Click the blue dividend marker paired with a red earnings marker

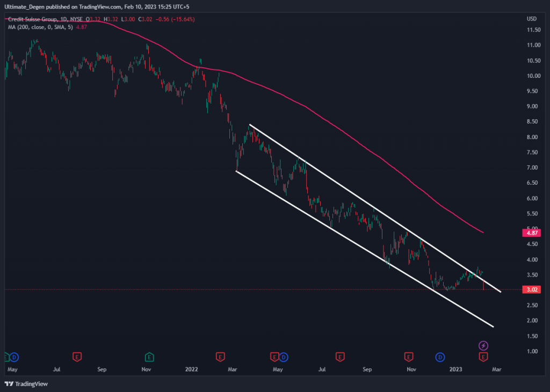(x=284, y=357)
